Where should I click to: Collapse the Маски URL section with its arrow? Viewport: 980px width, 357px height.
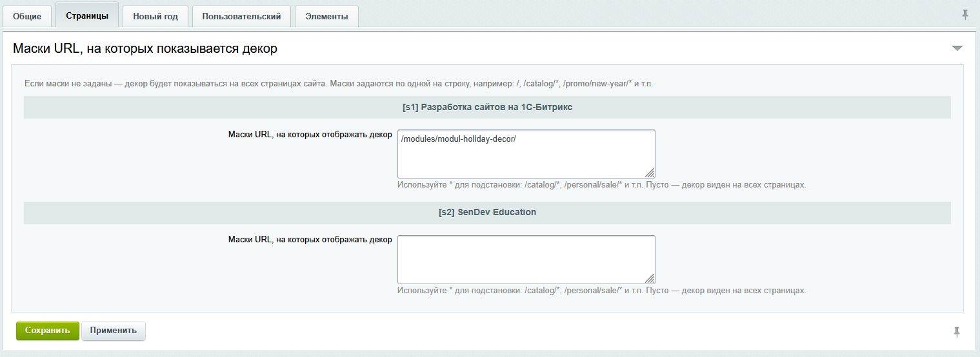[957, 48]
